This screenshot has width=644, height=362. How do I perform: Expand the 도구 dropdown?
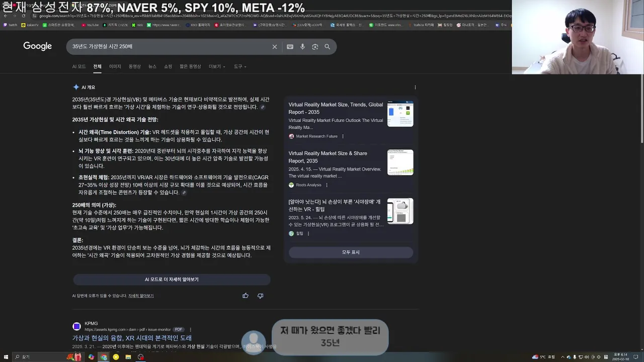point(239,66)
